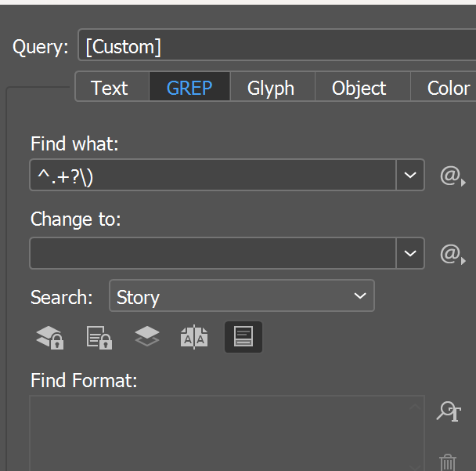Toggle Include Hidden Layers search option
Image resolution: width=476 pixels, height=471 pixels.
pyautogui.click(x=146, y=337)
